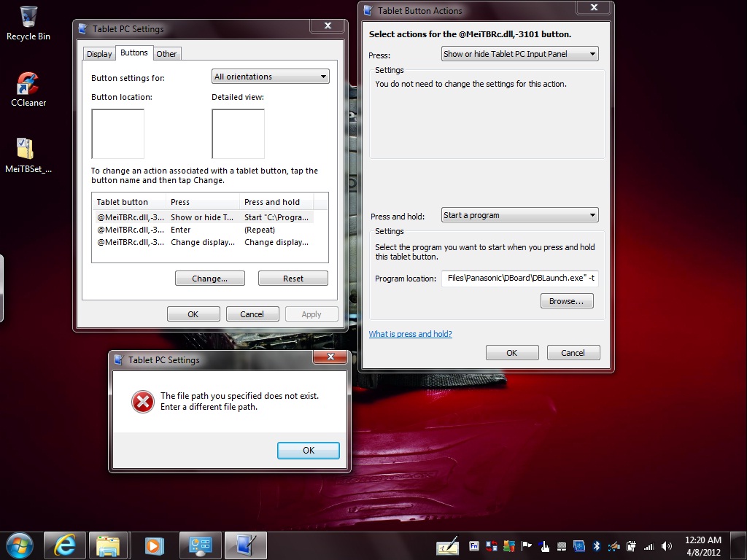Open 'What is press and hold?' link
Image resolution: width=747 pixels, height=560 pixels.
point(410,334)
